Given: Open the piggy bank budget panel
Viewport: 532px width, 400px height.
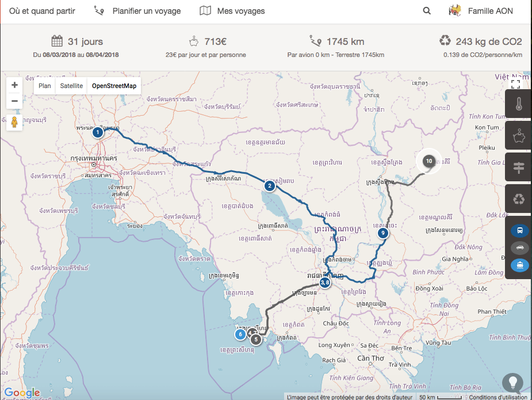Looking at the screenshot, I should (x=519, y=136).
